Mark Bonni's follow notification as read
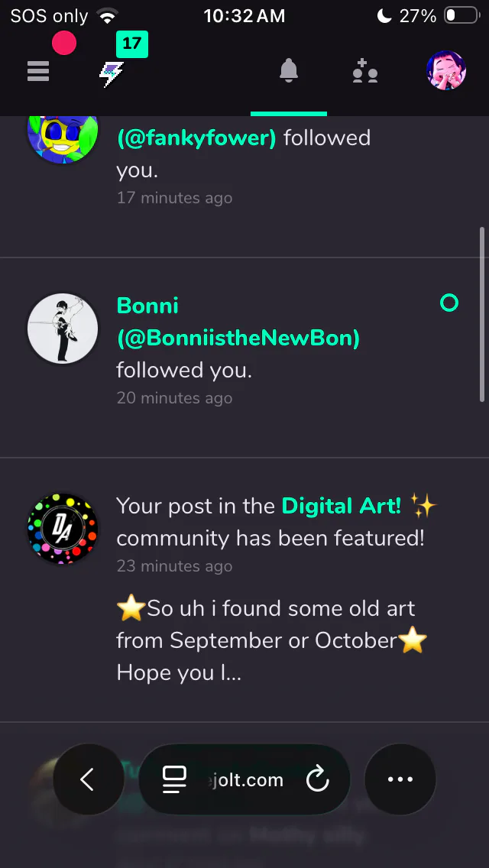 [x=449, y=303]
